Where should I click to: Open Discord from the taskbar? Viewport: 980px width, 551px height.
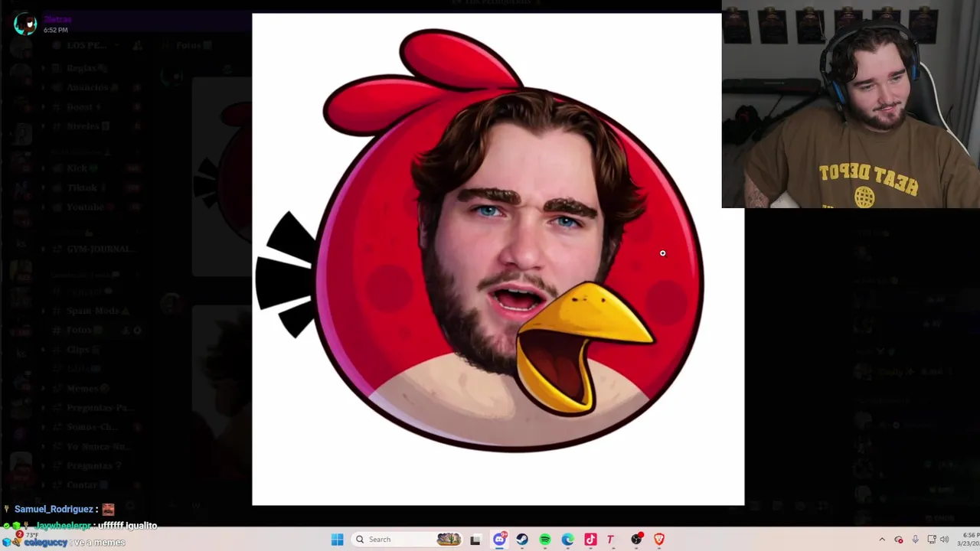(x=499, y=540)
